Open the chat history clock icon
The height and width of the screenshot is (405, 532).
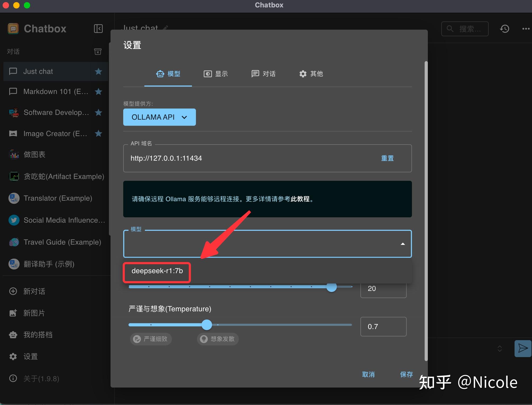505,29
